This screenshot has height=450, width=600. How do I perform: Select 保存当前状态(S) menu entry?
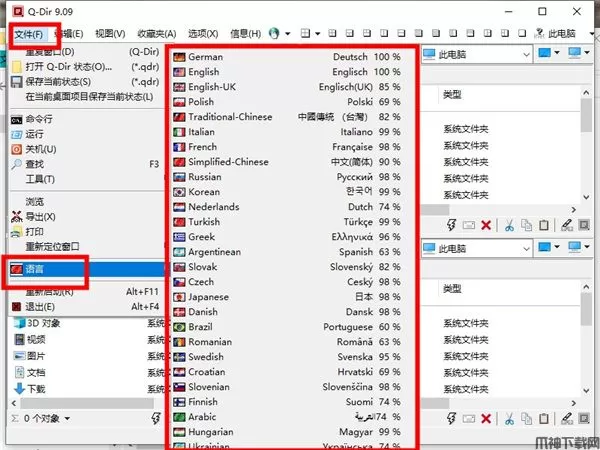pos(85,82)
